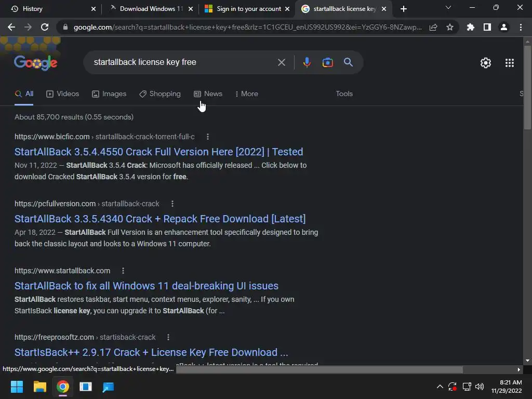This screenshot has height=399, width=532.
Task: Show hidden system tray icons
Action: 440,387
